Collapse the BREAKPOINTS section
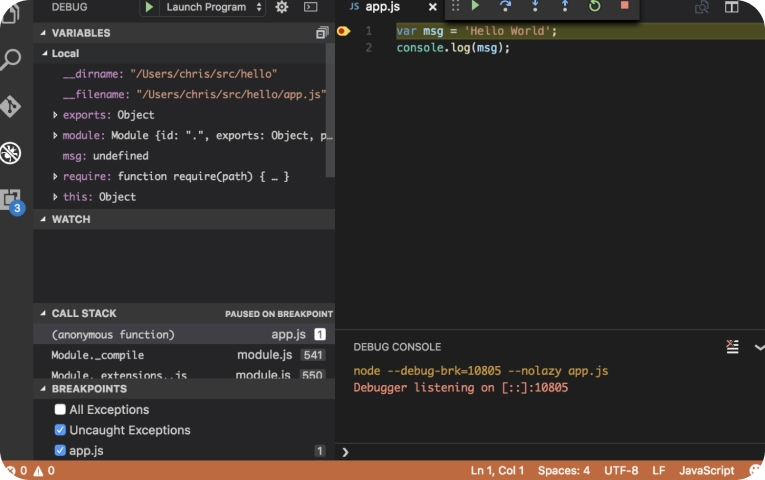Screen dimensions: 765x480 43,389
